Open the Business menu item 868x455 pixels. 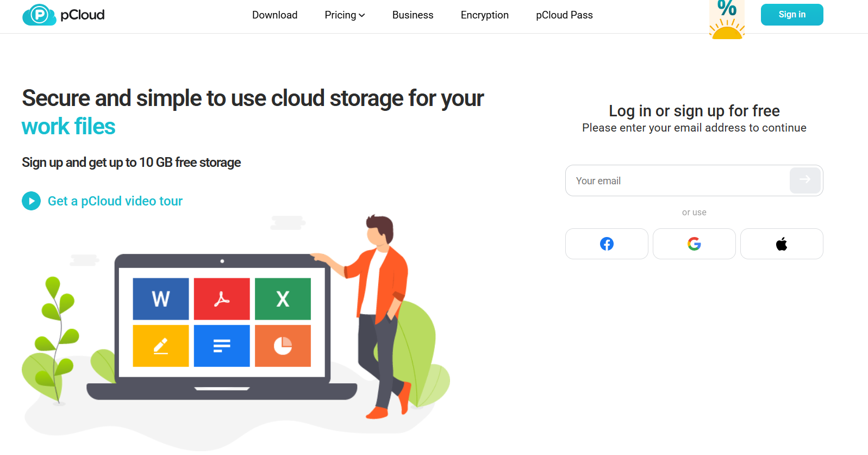pyautogui.click(x=413, y=15)
